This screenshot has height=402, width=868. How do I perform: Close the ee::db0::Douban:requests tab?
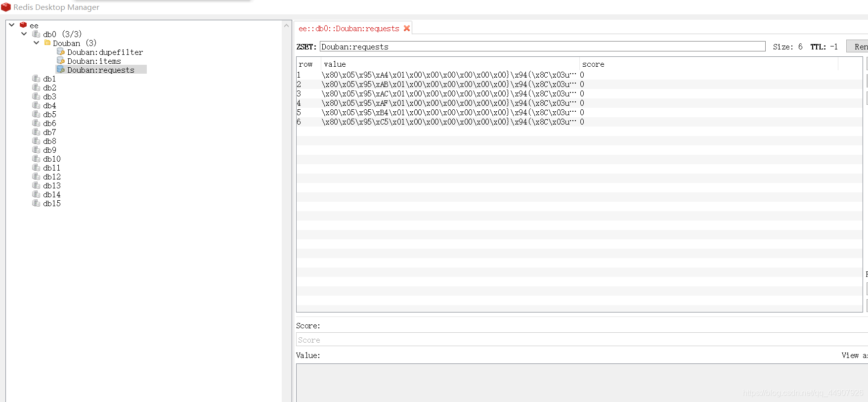point(407,28)
